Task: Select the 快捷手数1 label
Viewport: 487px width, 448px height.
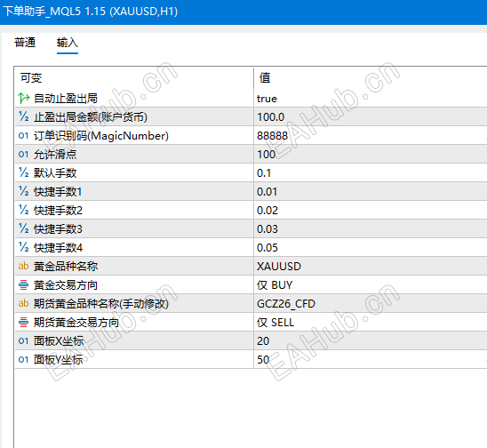Action: pos(58,192)
